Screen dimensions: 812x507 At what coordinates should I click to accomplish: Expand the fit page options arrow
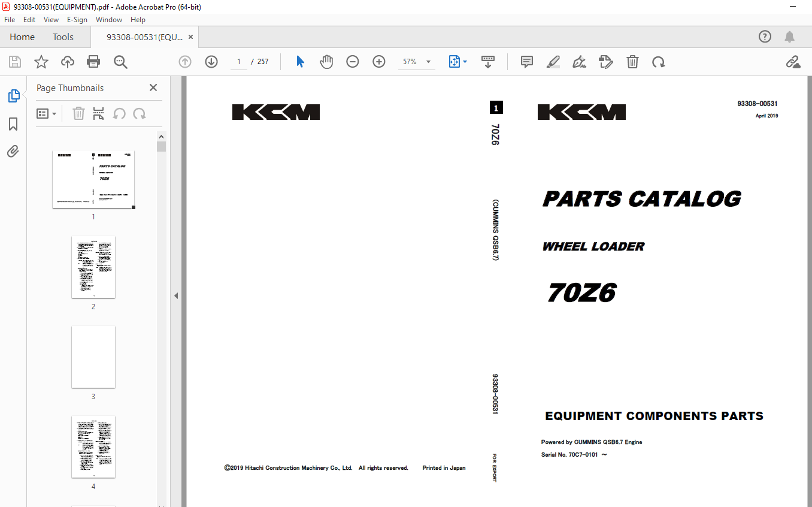click(465, 62)
